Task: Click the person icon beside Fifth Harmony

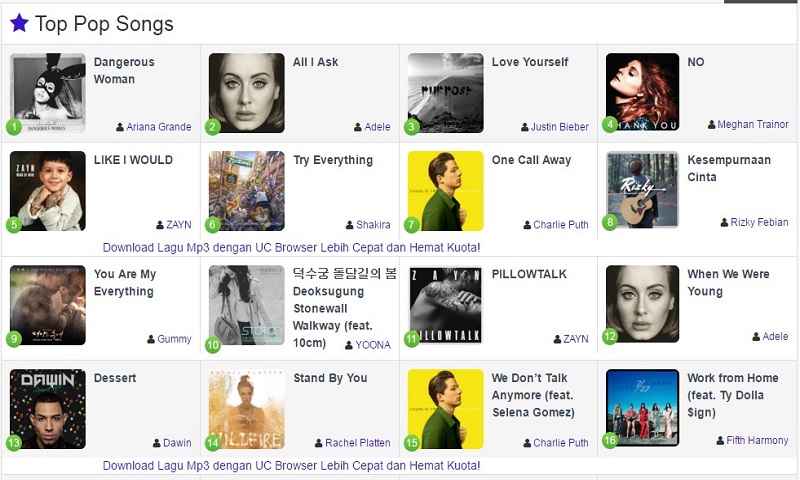Action: tap(720, 440)
